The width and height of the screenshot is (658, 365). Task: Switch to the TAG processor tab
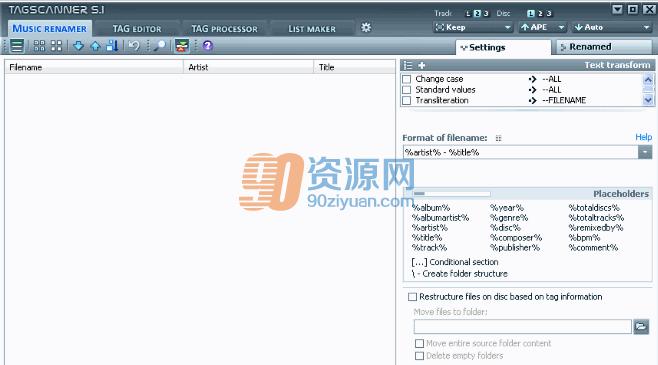pyautogui.click(x=225, y=29)
